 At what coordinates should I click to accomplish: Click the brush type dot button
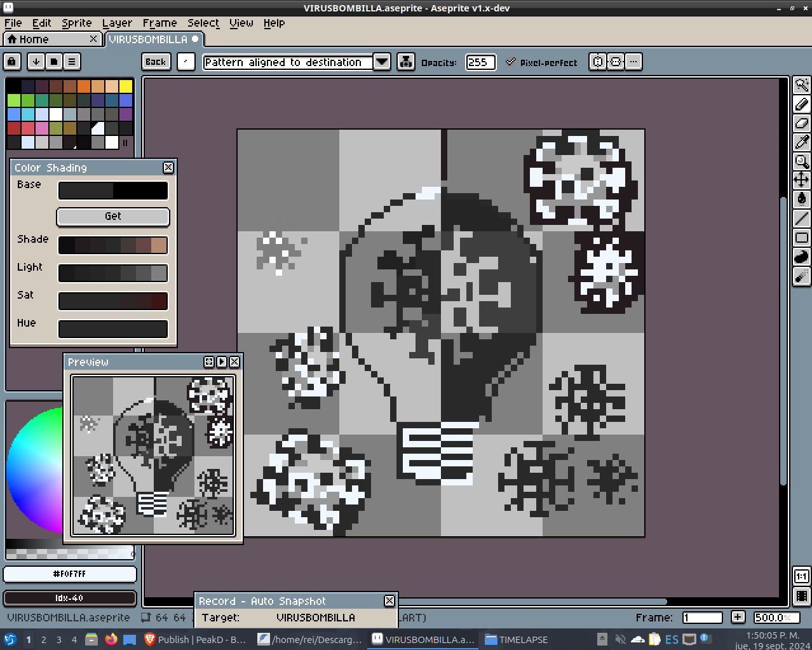(186, 62)
